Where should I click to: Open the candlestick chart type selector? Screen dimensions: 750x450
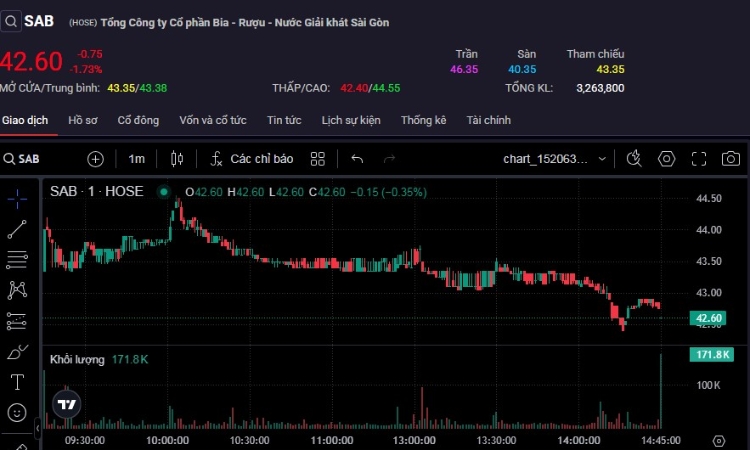coord(178,159)
